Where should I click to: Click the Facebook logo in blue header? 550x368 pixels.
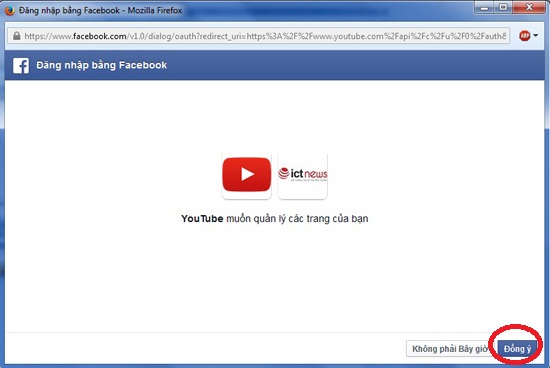[21, 66]
